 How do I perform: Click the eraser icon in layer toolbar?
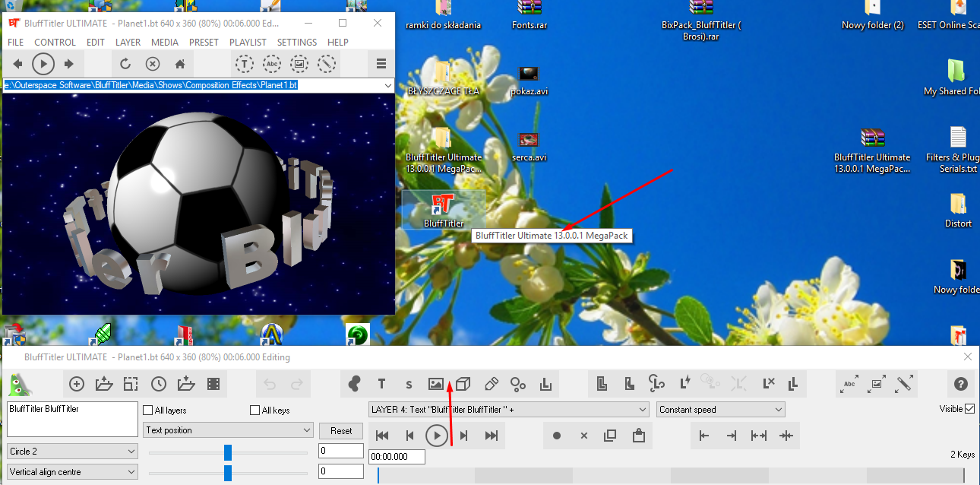491,384
